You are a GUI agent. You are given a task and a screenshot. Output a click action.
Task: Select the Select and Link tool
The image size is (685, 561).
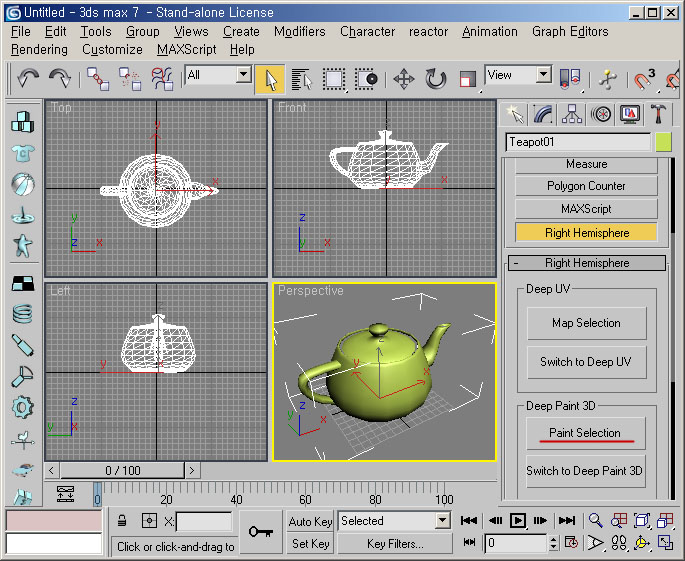(98, 79)
